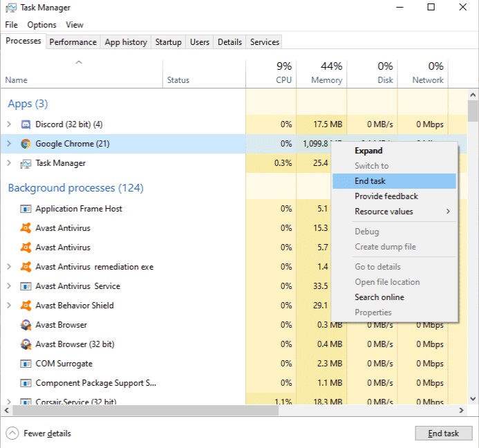Sort by the CPU column header

(x=271, y=74)
